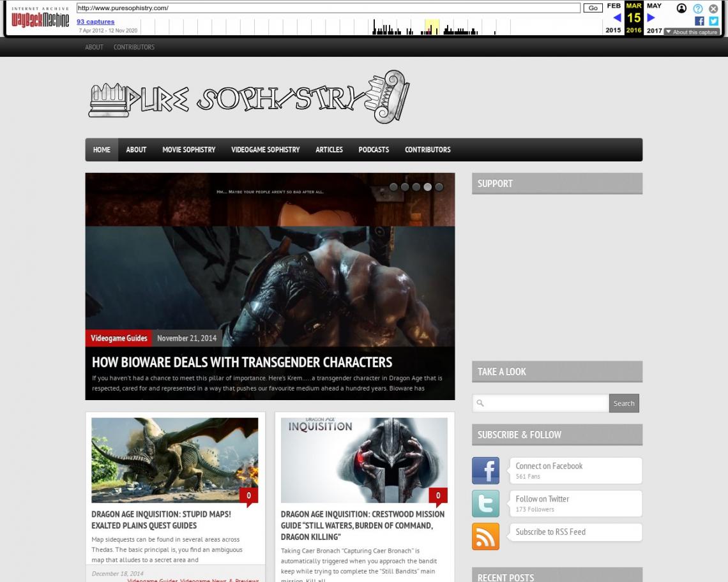Click the highlighted 15 capture day
This screenshot has height=582, width=728.
click(633, 18)
